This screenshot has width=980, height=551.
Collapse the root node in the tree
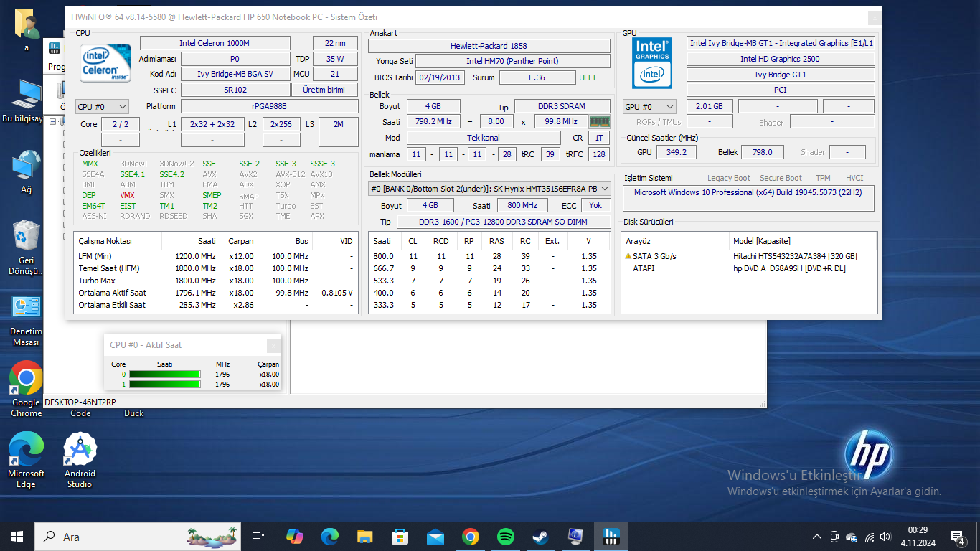[53, 122]
